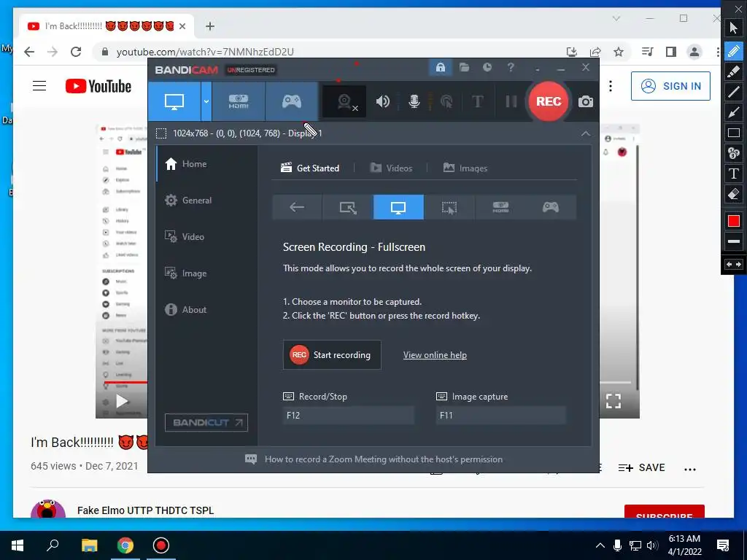Capture a screenshot with the camera icon
747x560 pixels.
586,101
